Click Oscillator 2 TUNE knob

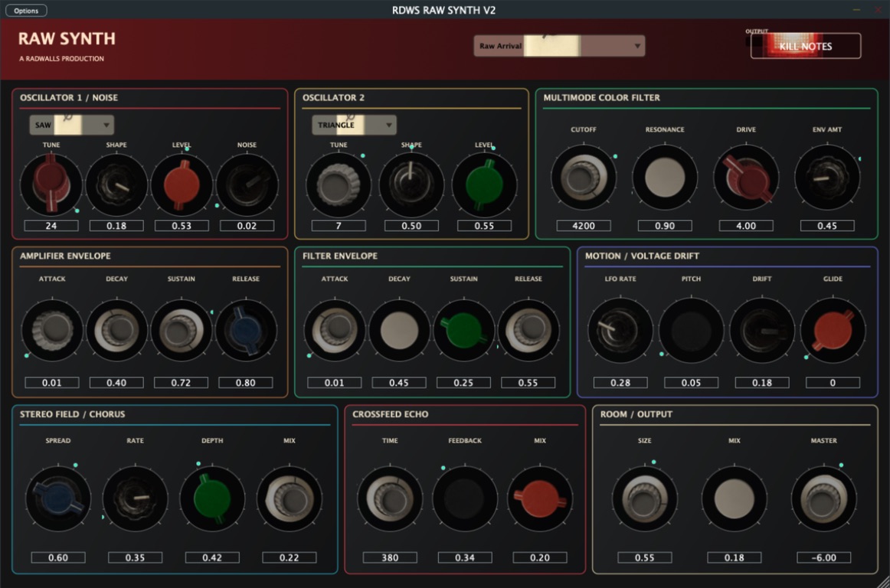339,185
